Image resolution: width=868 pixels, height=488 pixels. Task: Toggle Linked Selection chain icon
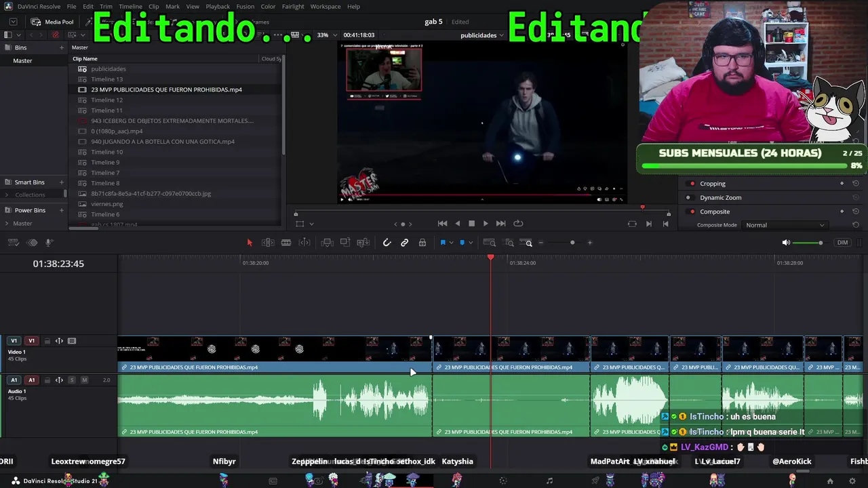point(405,243)
